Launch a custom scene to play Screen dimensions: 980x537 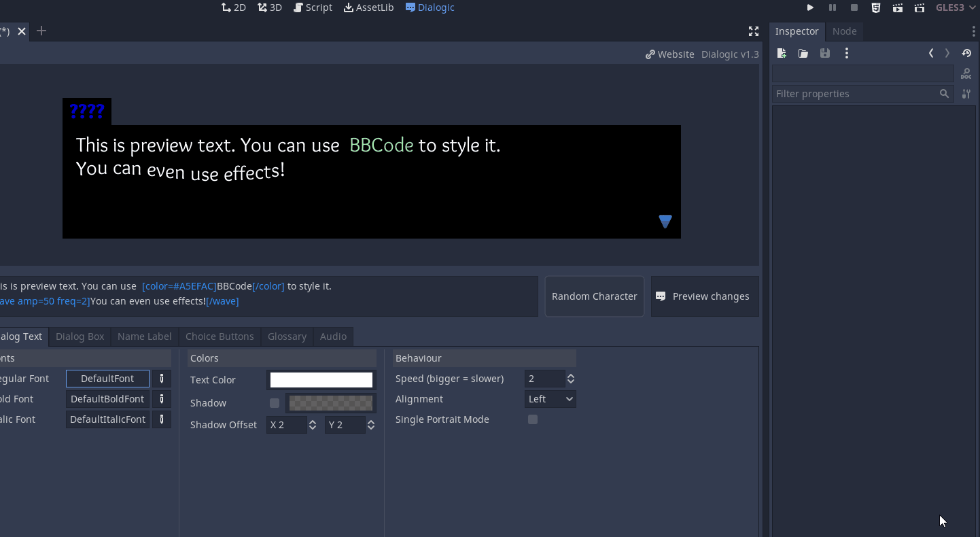pyautogui.click(x=920, y=7)
